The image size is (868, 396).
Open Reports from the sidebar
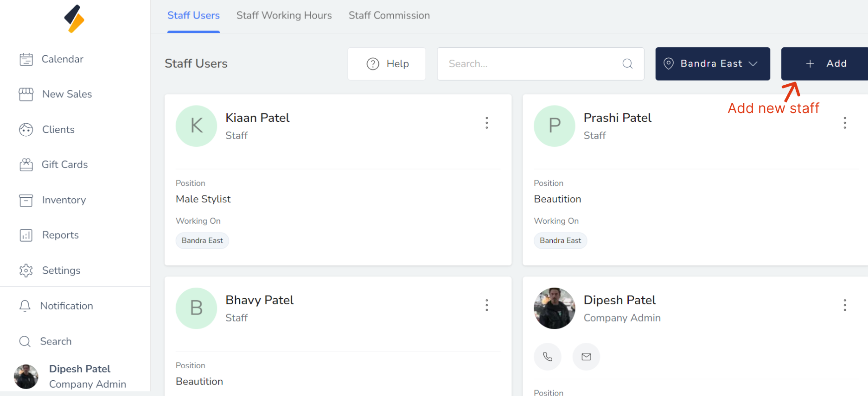(60, 235)
